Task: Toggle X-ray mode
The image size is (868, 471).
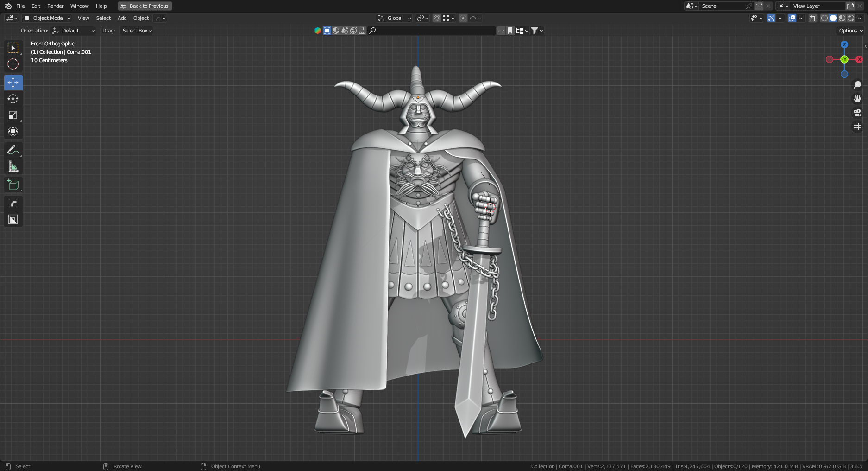Action: (812, 18)
